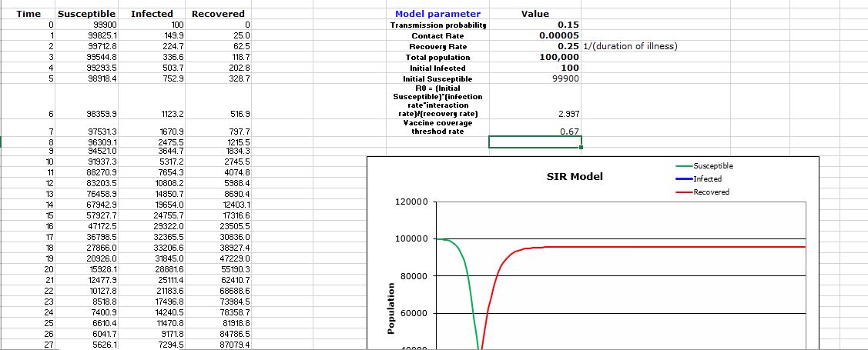The width and height of the screenshot is (868, 350).
Task: Select the Recovery Rate value 0.25
Action: 535,46
